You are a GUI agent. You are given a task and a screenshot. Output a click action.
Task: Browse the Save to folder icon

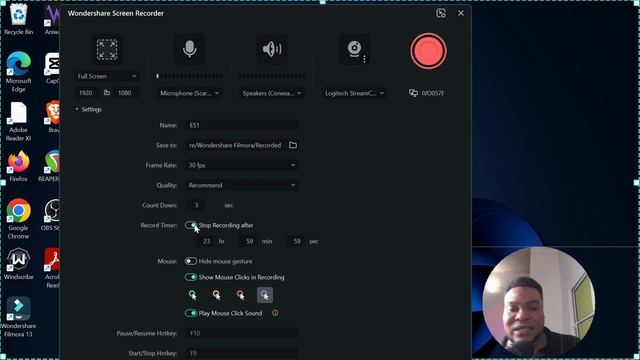click(x=293, y=145)
